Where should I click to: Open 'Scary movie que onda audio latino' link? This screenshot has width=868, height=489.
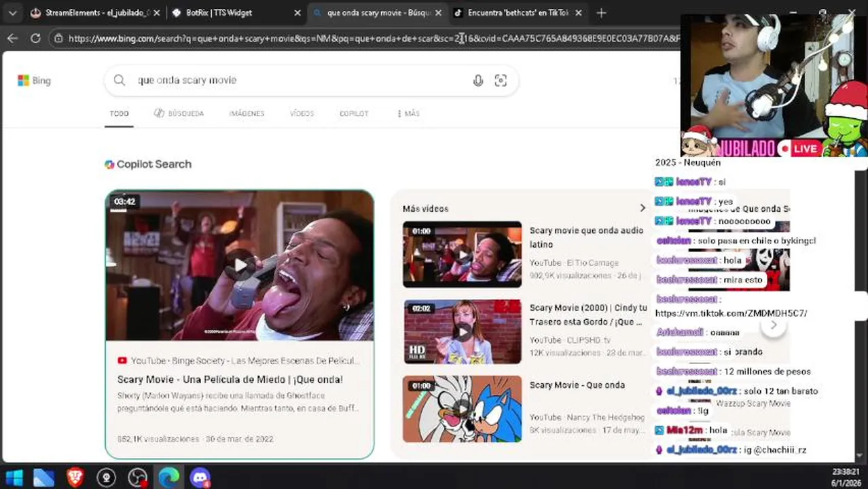[x=586, y=237]
